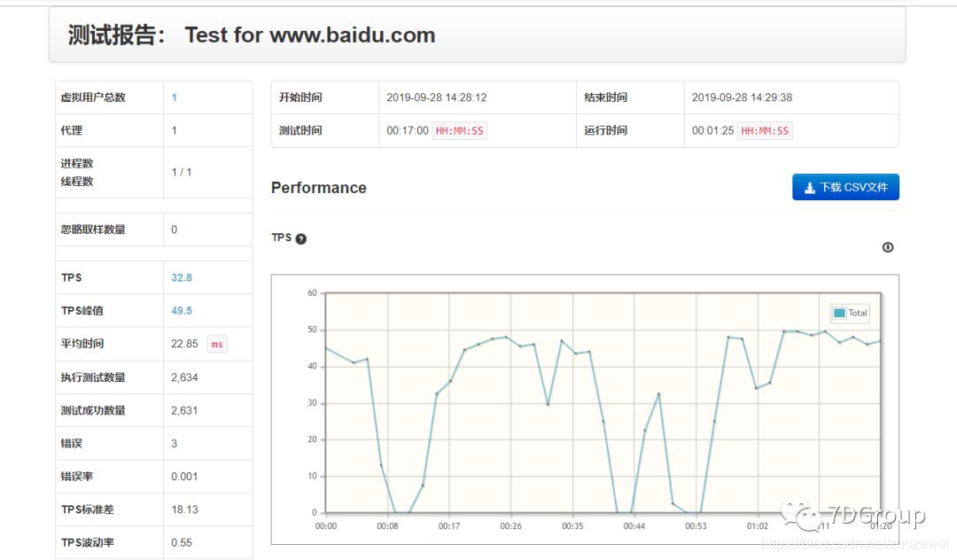The image size is (957, 560).
Task: Click the TPS峰值 label
Action: click(x=82, y=310)
